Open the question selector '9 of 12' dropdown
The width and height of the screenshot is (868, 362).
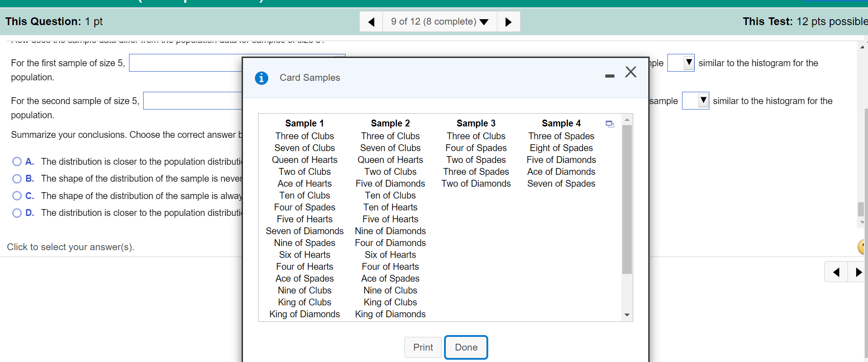pos(439,22)
